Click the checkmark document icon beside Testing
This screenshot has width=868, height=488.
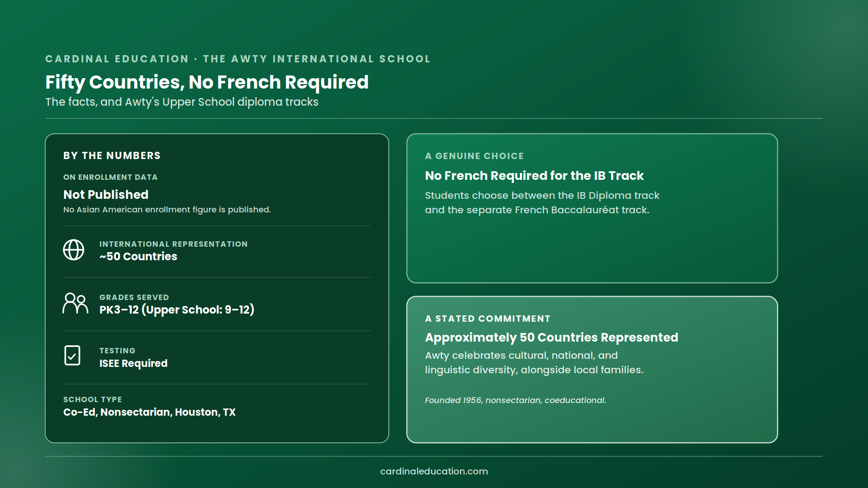click(72, 356)
